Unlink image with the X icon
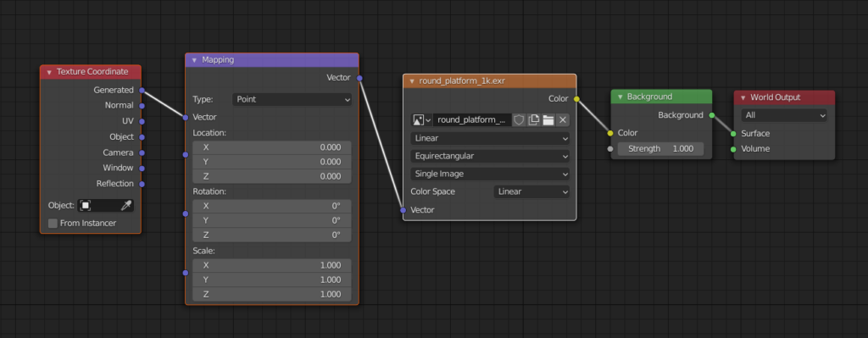Screen dimensions: 868x338 [x=563, y=120]
